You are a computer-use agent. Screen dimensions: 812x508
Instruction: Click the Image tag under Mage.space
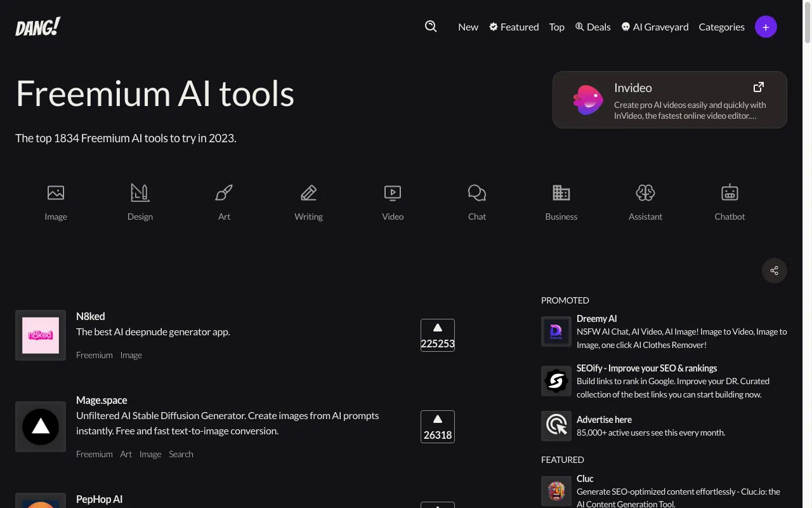150,454
